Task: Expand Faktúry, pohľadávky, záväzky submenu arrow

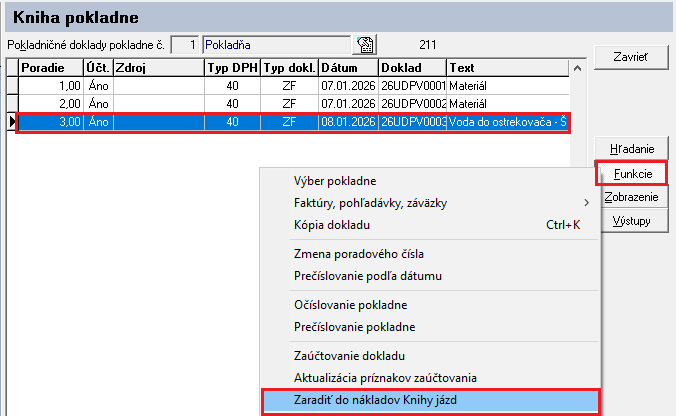Action: (586, 203)
